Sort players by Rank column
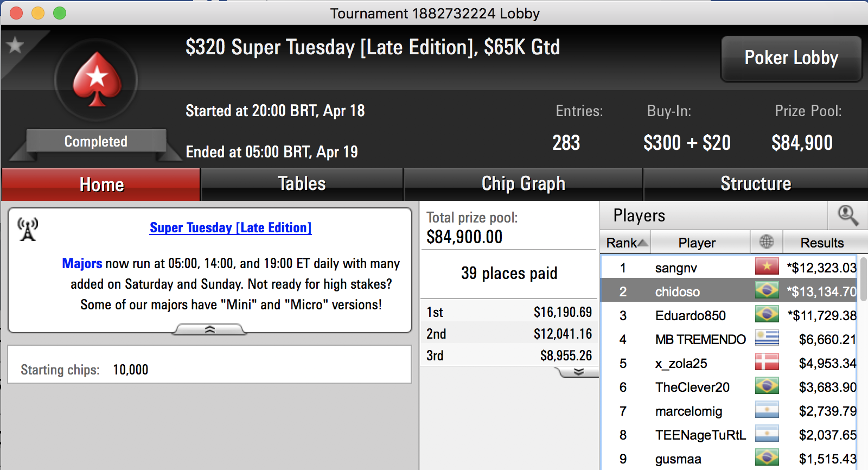 (x=626, y=242)
